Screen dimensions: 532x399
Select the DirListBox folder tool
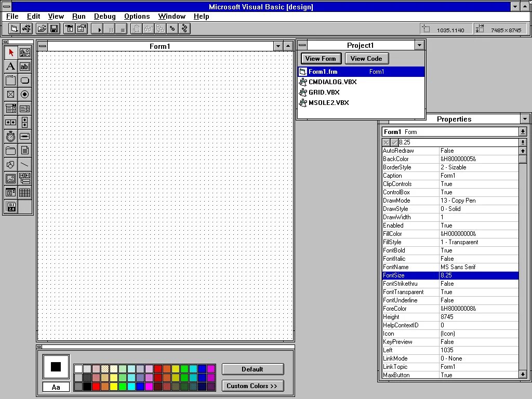tap(11, 151)
